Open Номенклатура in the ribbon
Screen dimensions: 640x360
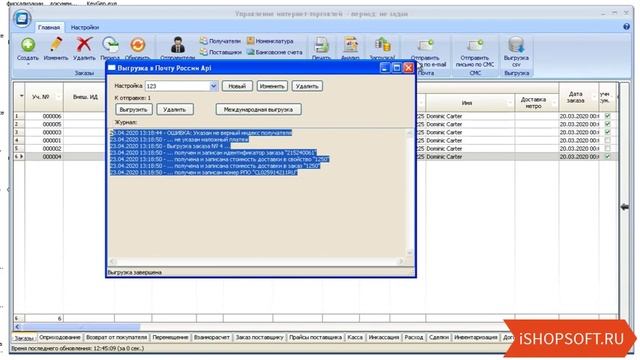pos(270,41)
